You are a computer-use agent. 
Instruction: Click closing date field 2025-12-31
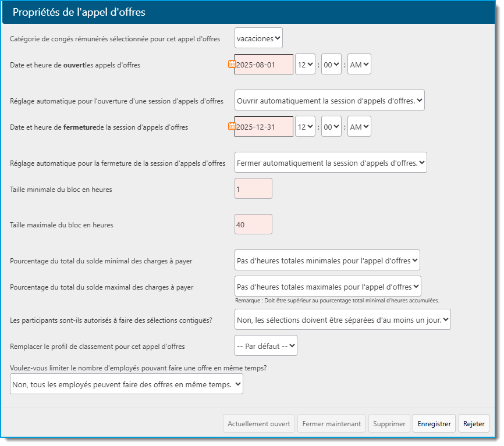[x=264, y=127]
